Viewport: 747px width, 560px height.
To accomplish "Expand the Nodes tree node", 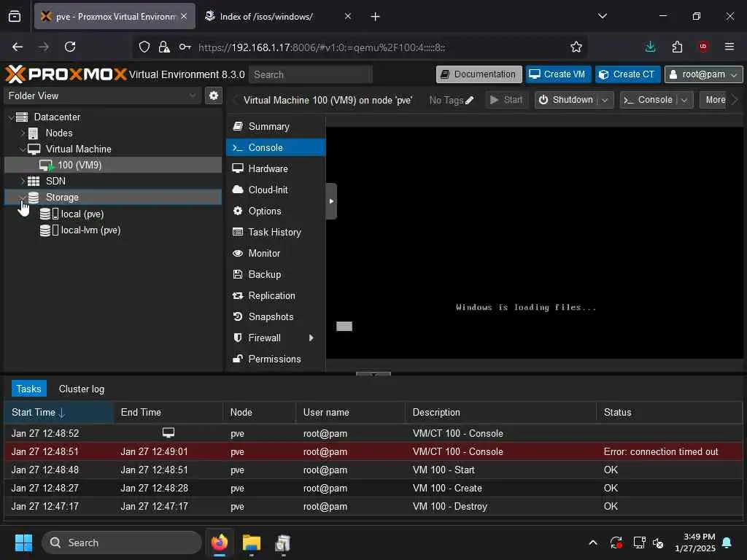I will coord(23,133).
